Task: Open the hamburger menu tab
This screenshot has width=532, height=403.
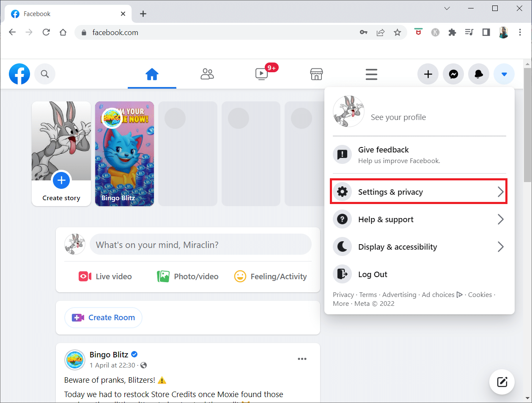Action: (371, 74)
